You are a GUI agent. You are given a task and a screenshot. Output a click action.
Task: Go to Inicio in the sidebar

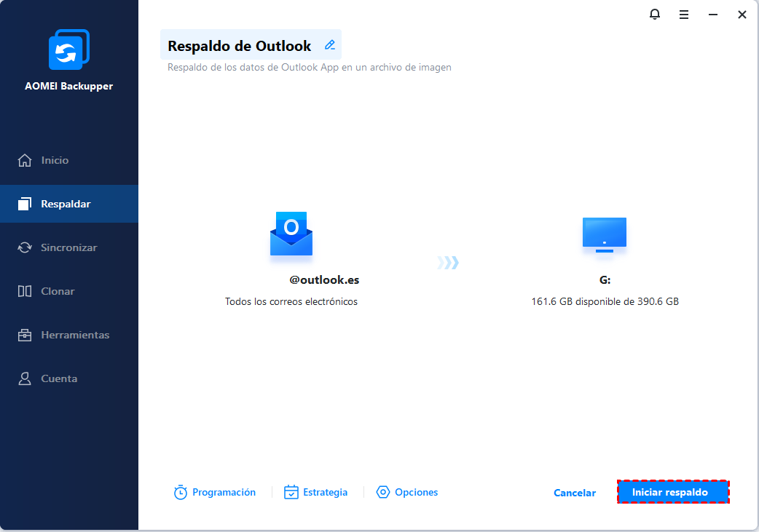click(55, 160)
